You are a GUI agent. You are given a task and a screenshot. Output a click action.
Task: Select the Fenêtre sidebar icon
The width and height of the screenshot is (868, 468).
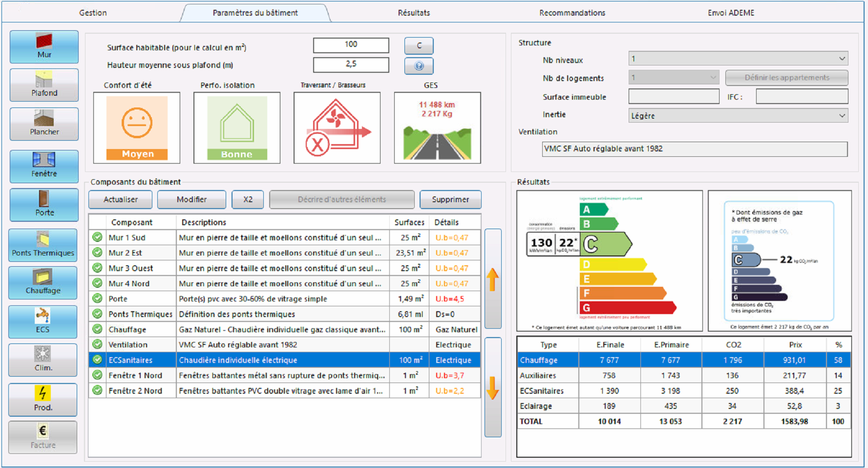[x=43, y=166]
